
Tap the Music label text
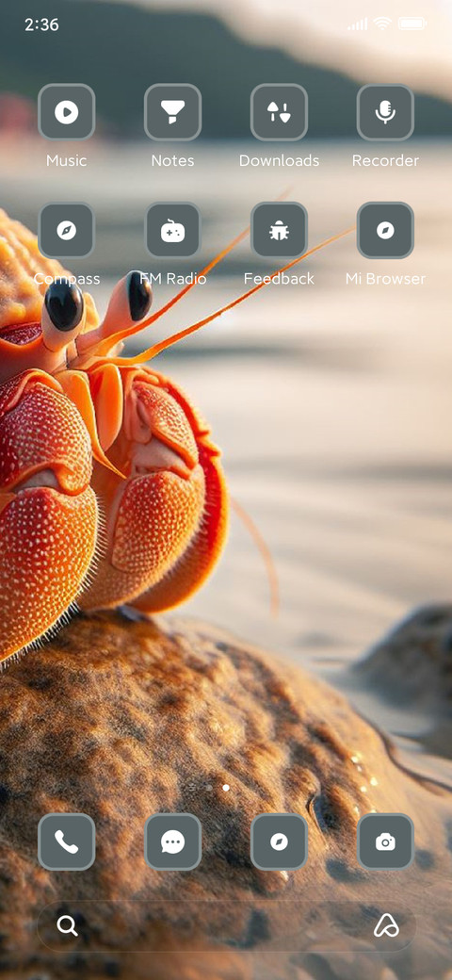pyautogui.click(x=66, y=160)
